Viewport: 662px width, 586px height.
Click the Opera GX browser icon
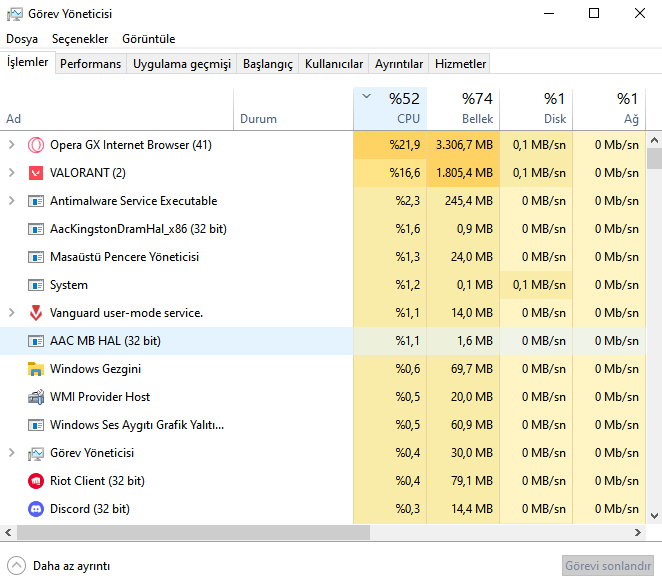pos(36,145)
